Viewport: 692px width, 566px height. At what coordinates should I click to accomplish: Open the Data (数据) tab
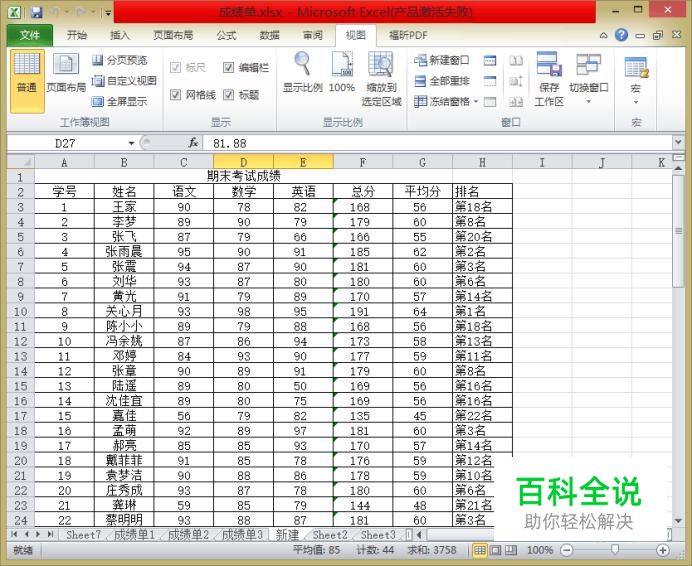pos(269,35)
